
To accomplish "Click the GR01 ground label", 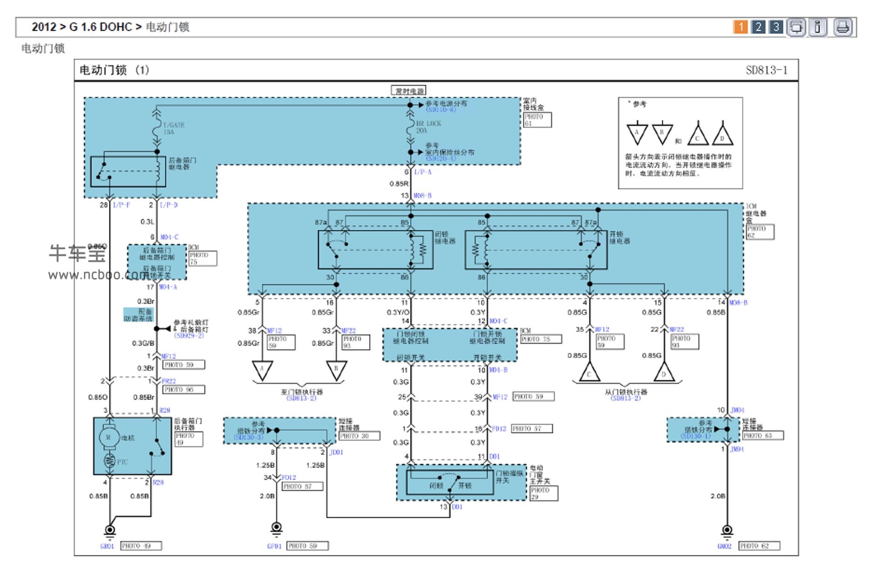I will click(107, 546).
